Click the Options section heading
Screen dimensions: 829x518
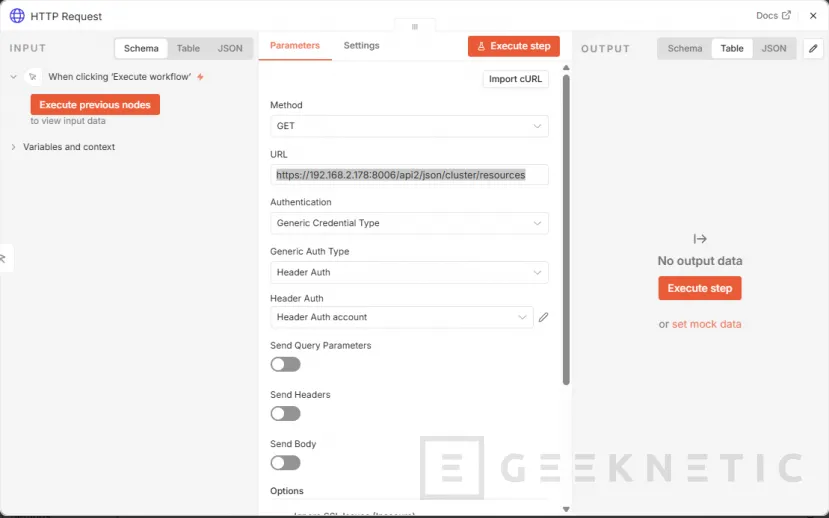[287, 491]
